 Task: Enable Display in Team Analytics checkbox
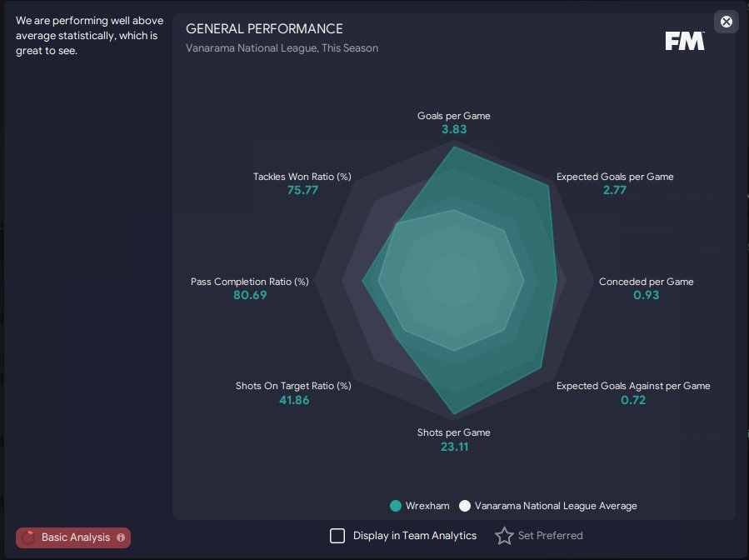(x=337, y=536)
